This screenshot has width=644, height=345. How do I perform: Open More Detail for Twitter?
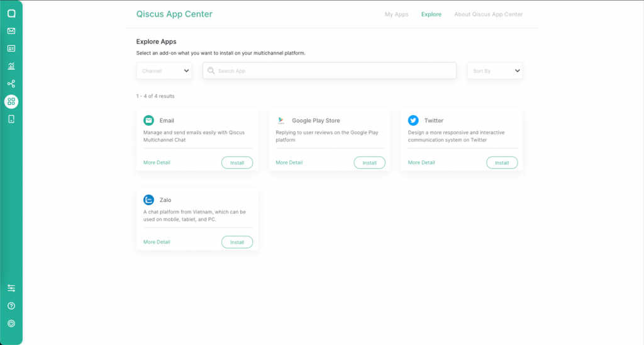click(421, 162)
